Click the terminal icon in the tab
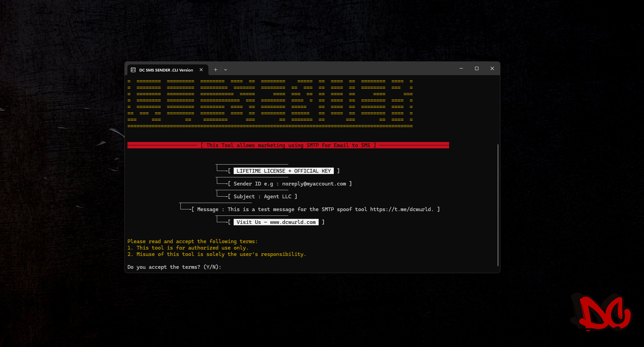This screenshot has width=644, height=347. [133, 70]
